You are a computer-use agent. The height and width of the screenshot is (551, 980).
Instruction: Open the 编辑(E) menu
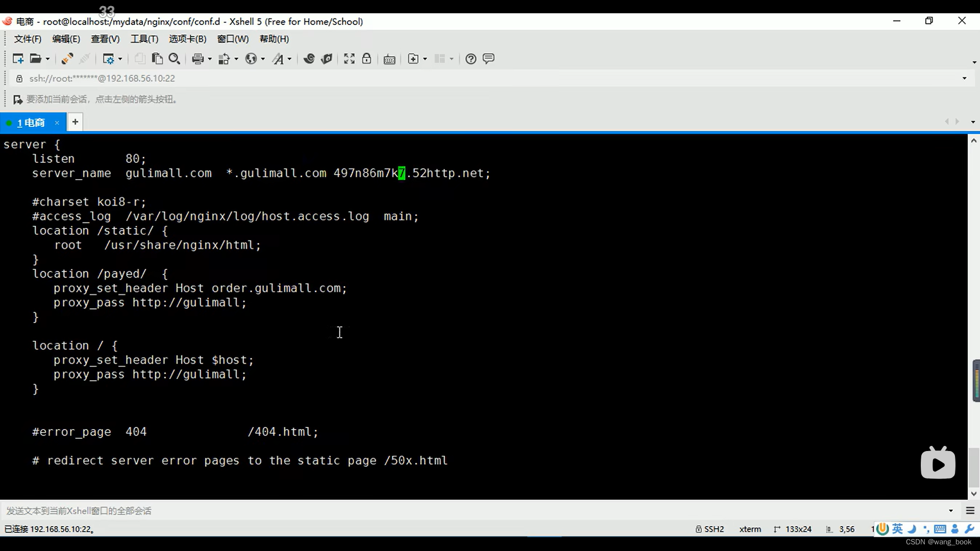(66, 39)
